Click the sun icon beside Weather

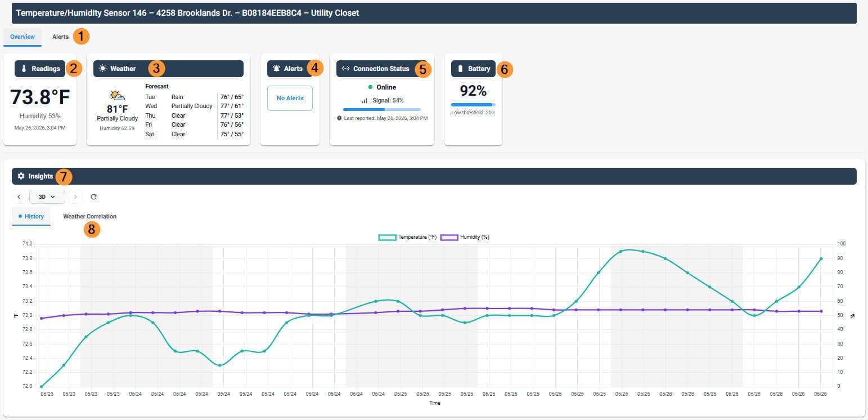[102, 69]
